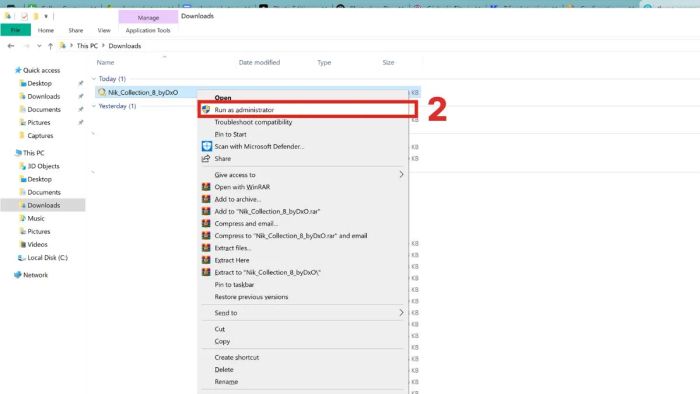The image size is (700, 394).
Task: Sort by the Name column header
Action: [105, 62]
